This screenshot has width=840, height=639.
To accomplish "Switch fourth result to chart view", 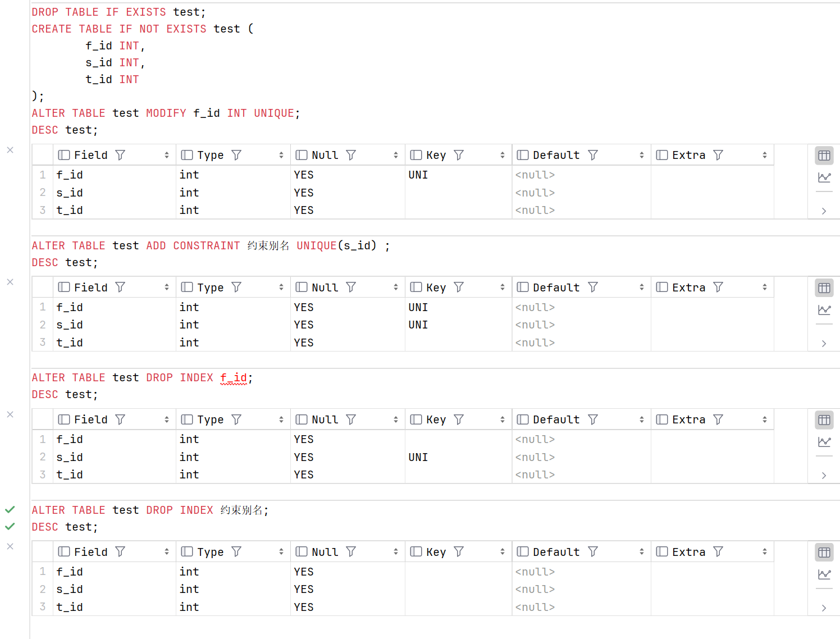I will click(x=824, y=574).
